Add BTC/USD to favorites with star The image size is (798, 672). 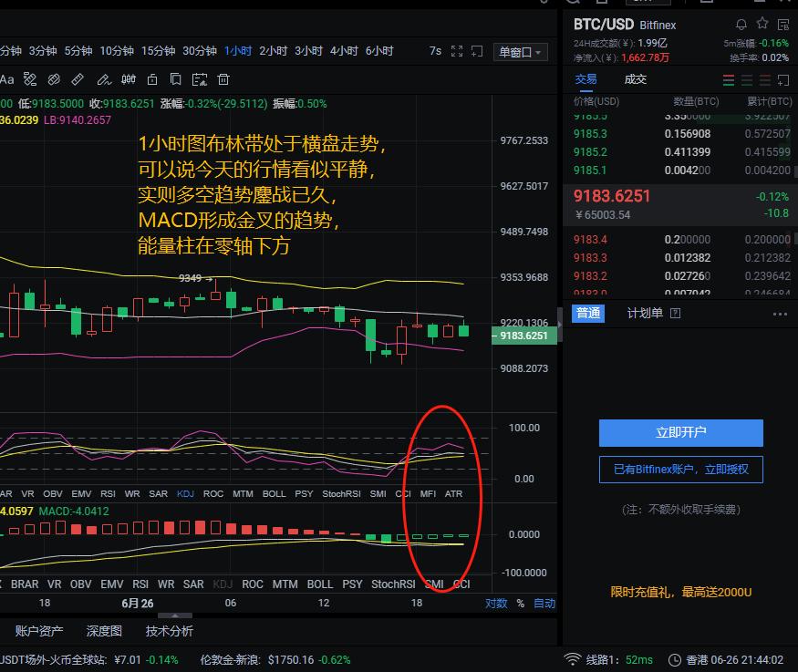[762, 24]
